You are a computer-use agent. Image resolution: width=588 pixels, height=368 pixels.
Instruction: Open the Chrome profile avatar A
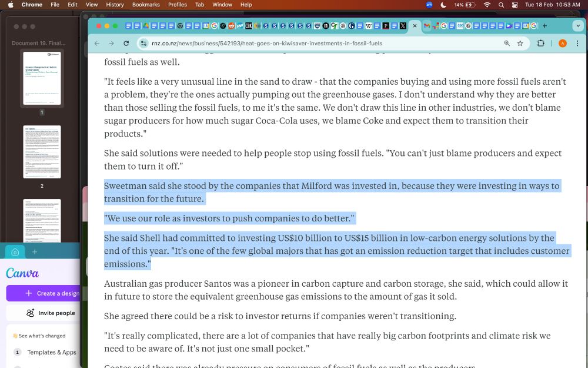click(563, 43)
